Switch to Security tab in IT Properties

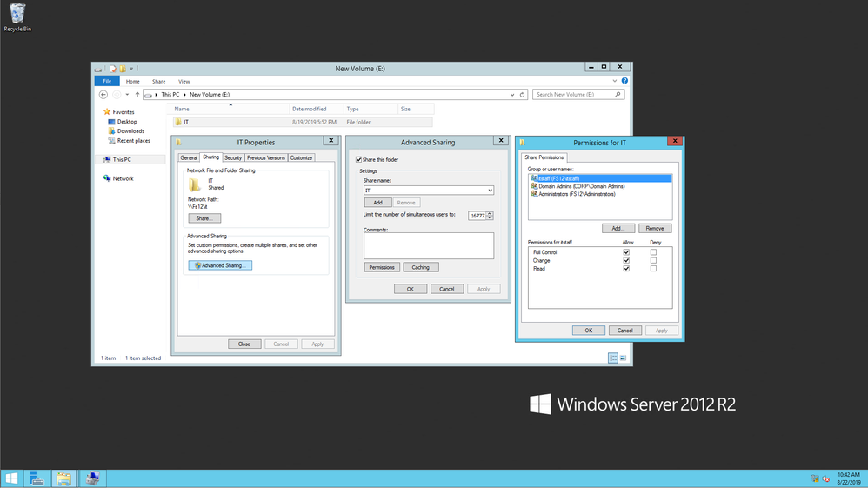click(233, 157)
